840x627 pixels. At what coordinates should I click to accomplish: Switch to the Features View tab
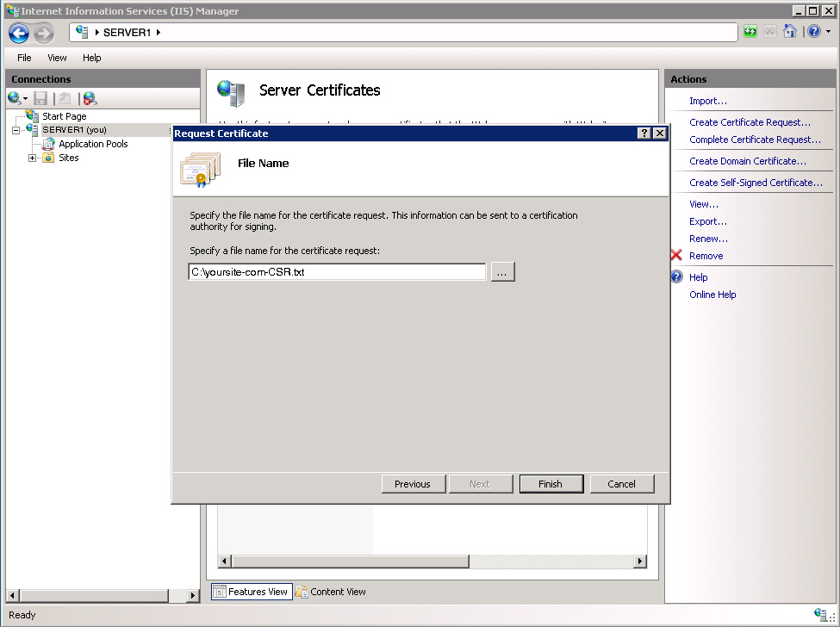click(x=252, y=592)
